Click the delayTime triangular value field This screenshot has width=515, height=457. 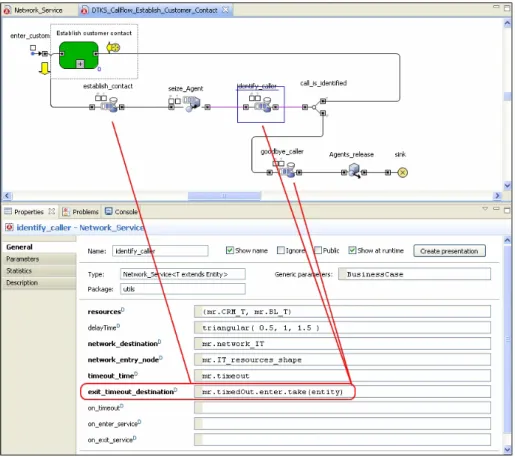342,328
